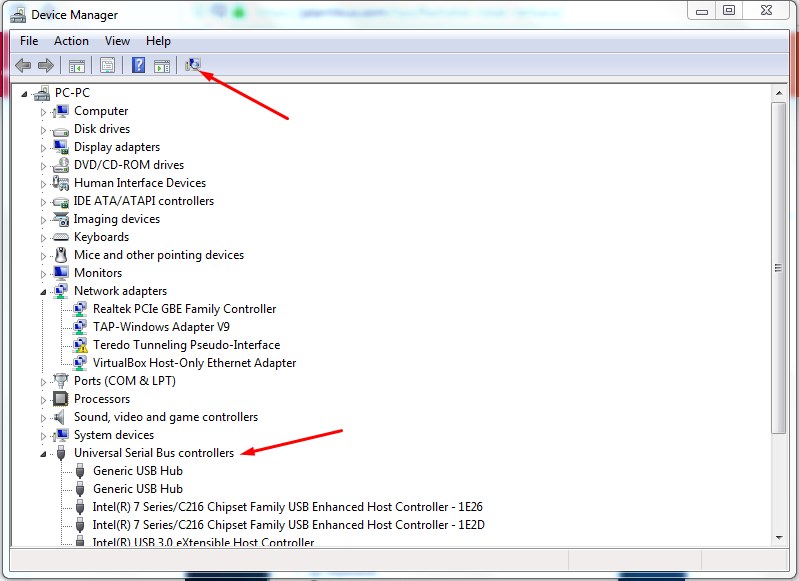Select TAP-Windows Adapter V9
799x581 pixels.
[161, 327]
